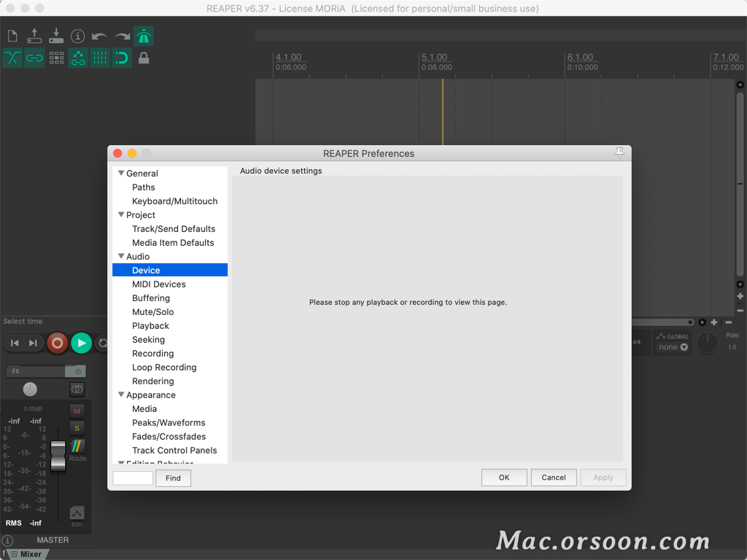747x560 pixels.
Task: Click the lock icon to toggle locking
Action: click(x=143, y=58)
